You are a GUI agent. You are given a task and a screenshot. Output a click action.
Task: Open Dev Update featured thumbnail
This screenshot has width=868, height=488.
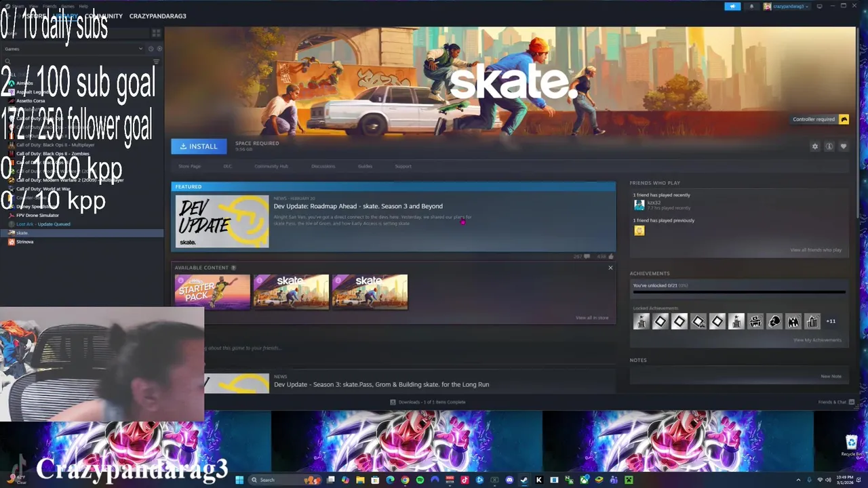click(222, 222)
